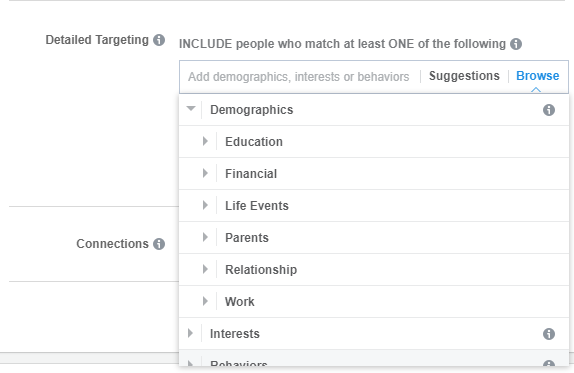574x373 pixels.
Task: Expand the Work subcategory arrow
Action: [x=205, y=301]
